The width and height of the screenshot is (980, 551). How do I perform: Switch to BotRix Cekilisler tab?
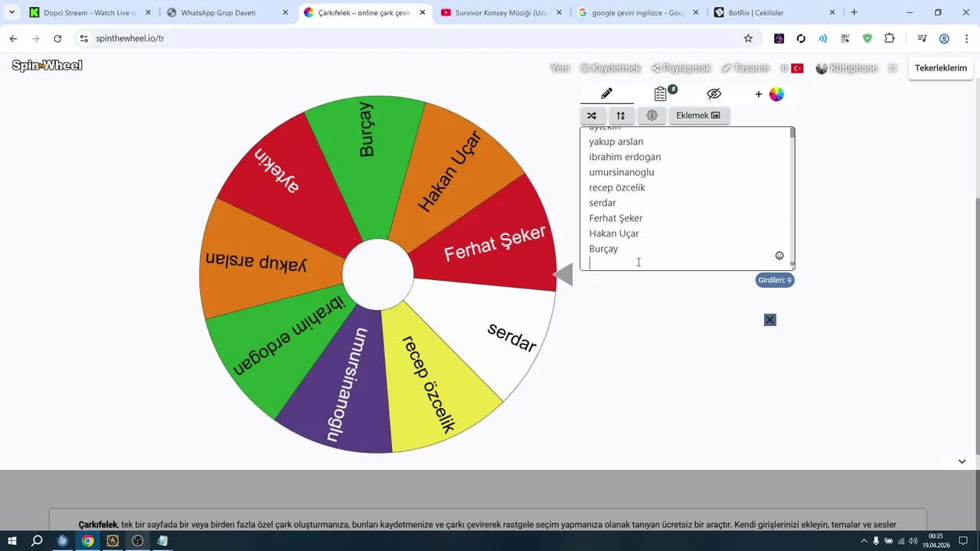775,13
